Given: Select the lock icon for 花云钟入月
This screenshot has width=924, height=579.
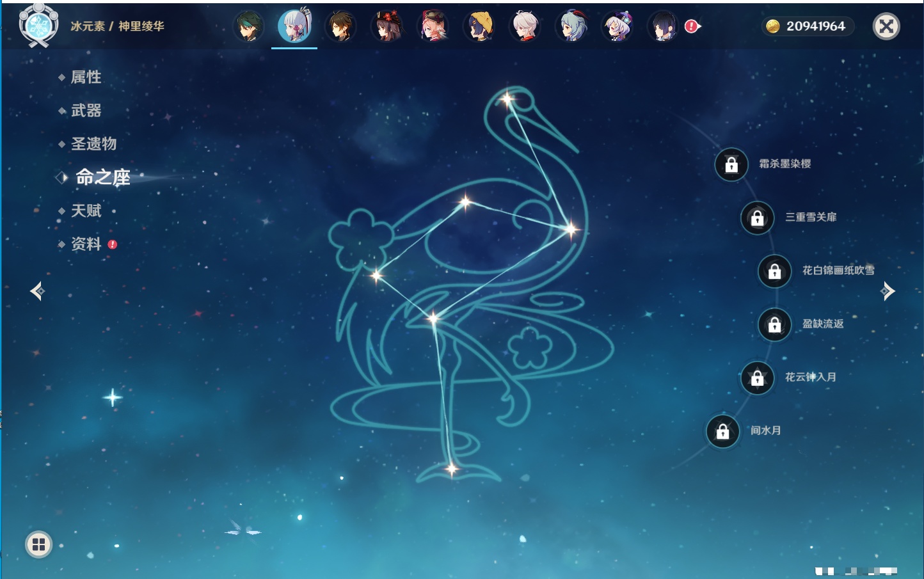Looking at the screenshot, I should tap(758, 377).
